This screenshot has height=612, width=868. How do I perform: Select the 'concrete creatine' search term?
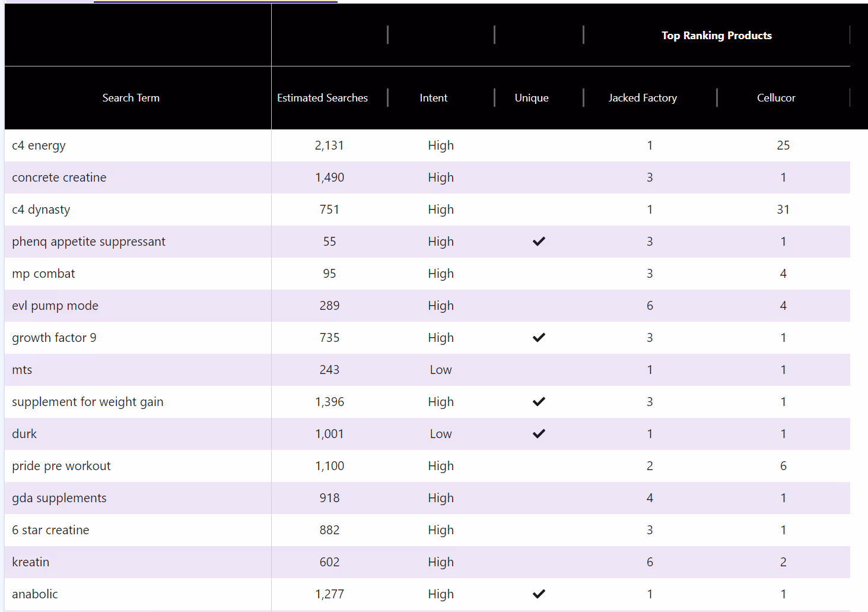pos(59,177)
